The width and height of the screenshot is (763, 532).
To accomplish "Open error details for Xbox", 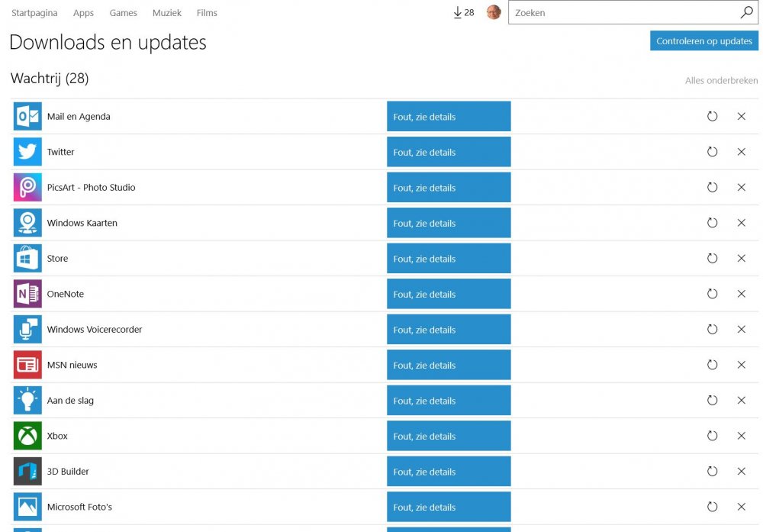I will pos(449,436).
